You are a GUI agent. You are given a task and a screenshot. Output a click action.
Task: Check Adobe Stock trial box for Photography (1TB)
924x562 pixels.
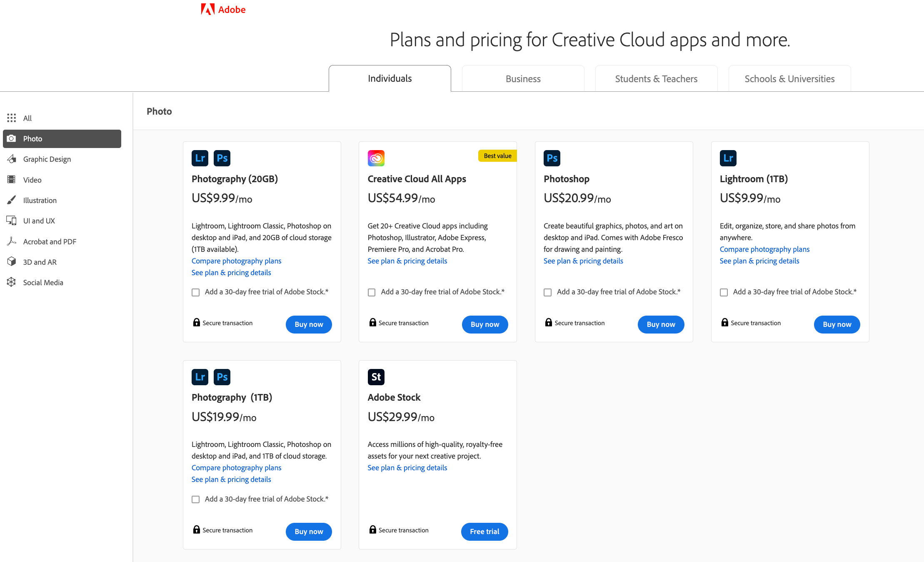(x=196, y=499)
